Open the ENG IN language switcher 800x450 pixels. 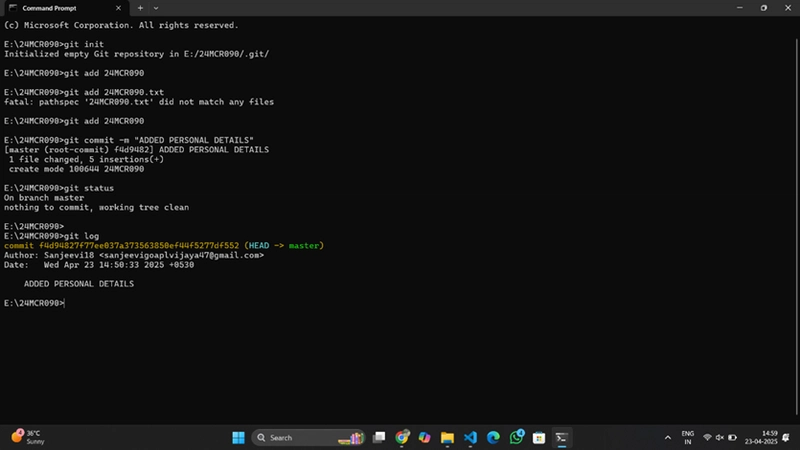[x=688, y=438]
